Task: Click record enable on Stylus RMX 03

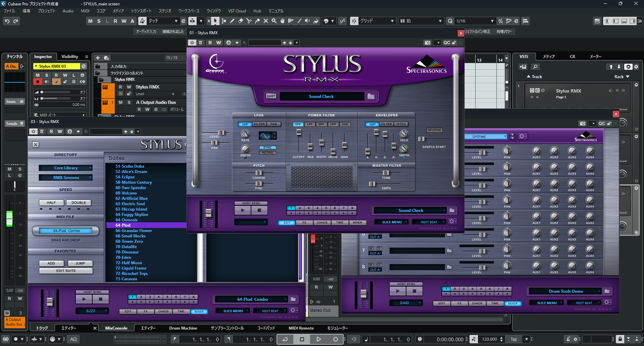Action: [38, 81]
